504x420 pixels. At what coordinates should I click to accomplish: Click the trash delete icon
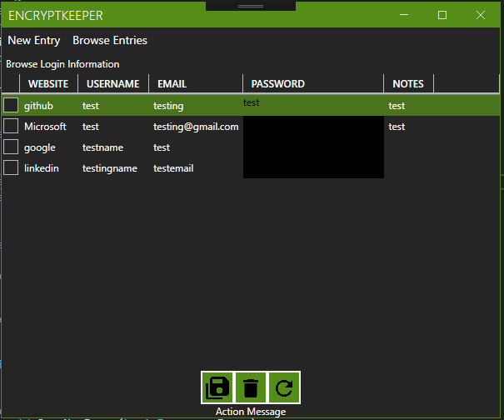[251, 387]
